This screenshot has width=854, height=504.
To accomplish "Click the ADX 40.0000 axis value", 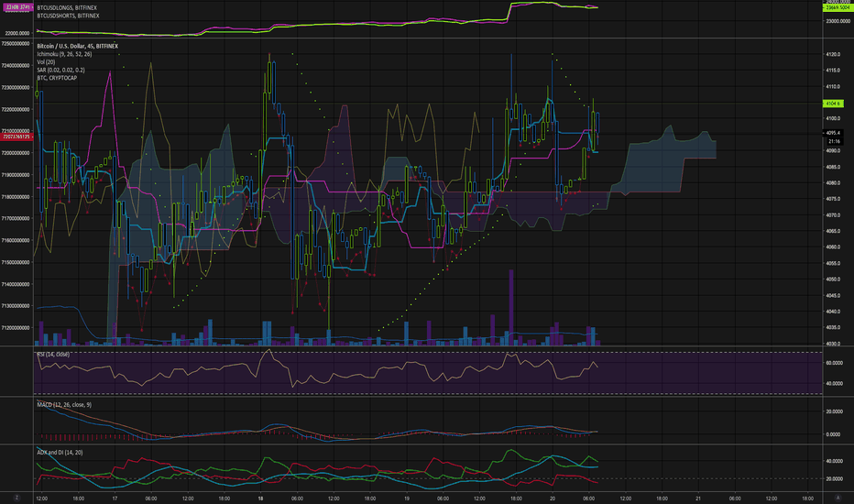I will click(x=835, y=461).
